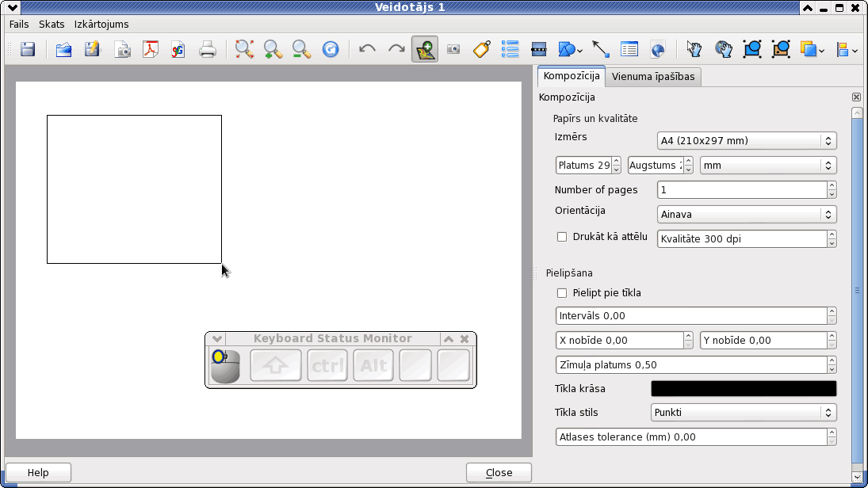Click the Number of pages field
The width and height of the screenshot is (868, 488).
[746, 190]
